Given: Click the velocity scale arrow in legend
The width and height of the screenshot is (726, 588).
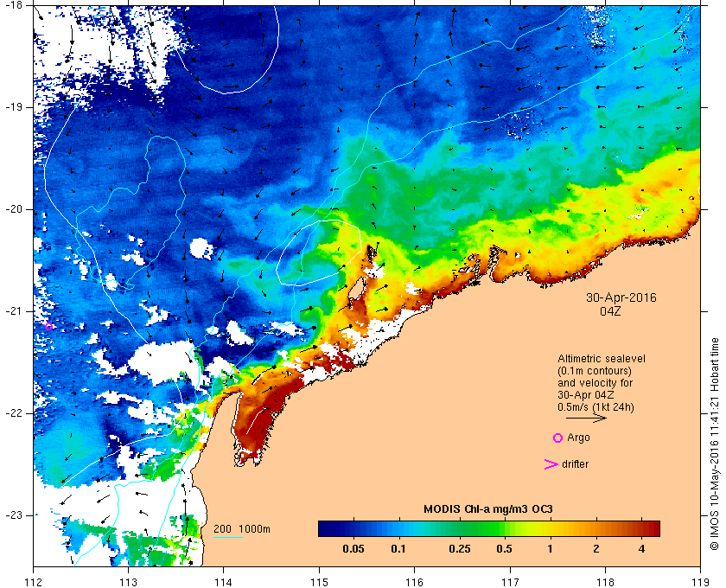Looking at the screenshot, I should [x=586, y=418].
